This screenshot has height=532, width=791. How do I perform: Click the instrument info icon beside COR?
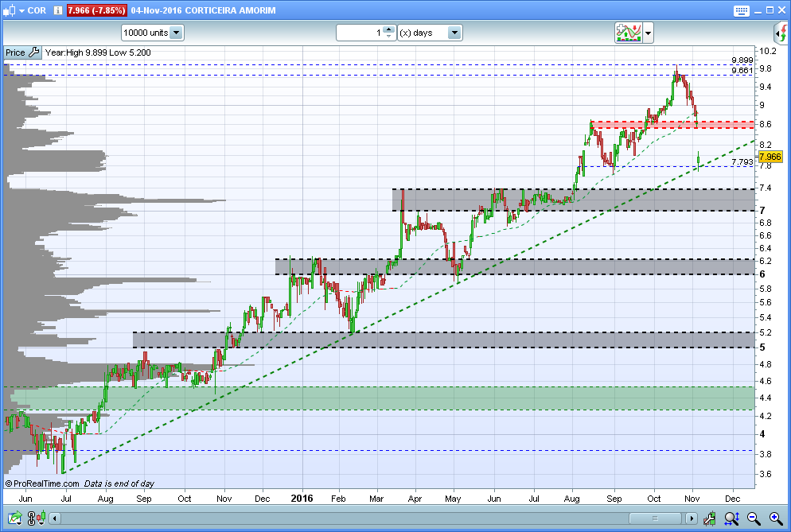click(x=58, y=10)
